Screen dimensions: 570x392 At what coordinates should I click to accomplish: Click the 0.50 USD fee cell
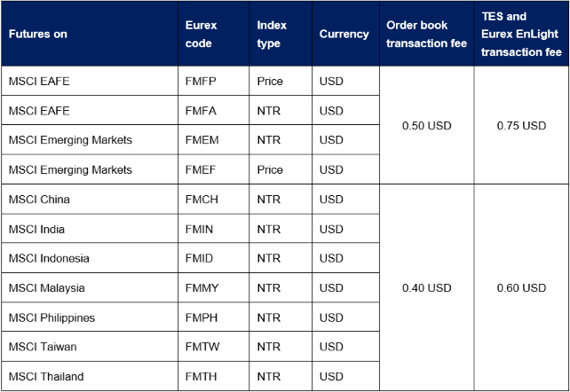click(x=426, y=126)
